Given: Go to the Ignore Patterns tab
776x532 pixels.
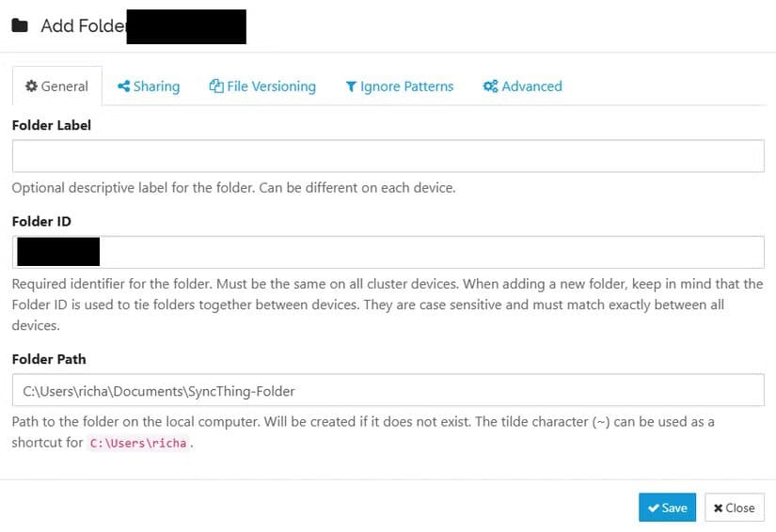Looking at the screenshot, I should (400, 86).
